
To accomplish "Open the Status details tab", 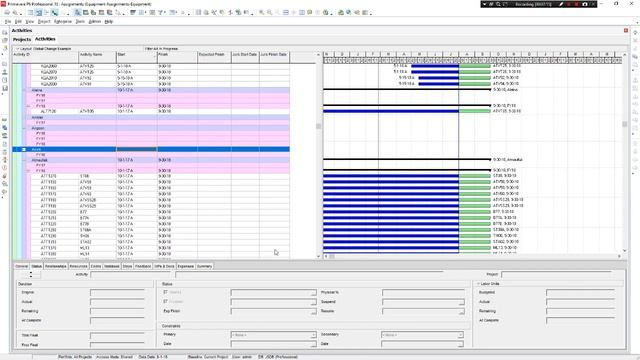I will [x=36, y=266].
